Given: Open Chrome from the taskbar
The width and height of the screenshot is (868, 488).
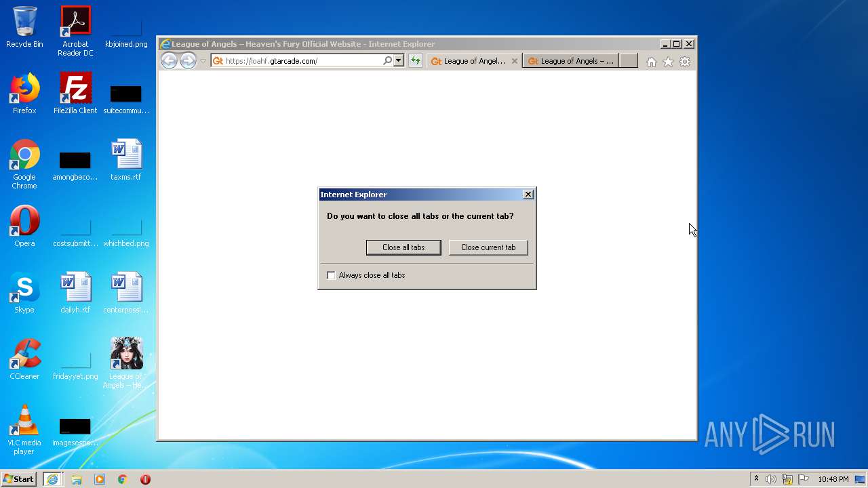Looking at the screenshot, I should [x=122, y=479].
